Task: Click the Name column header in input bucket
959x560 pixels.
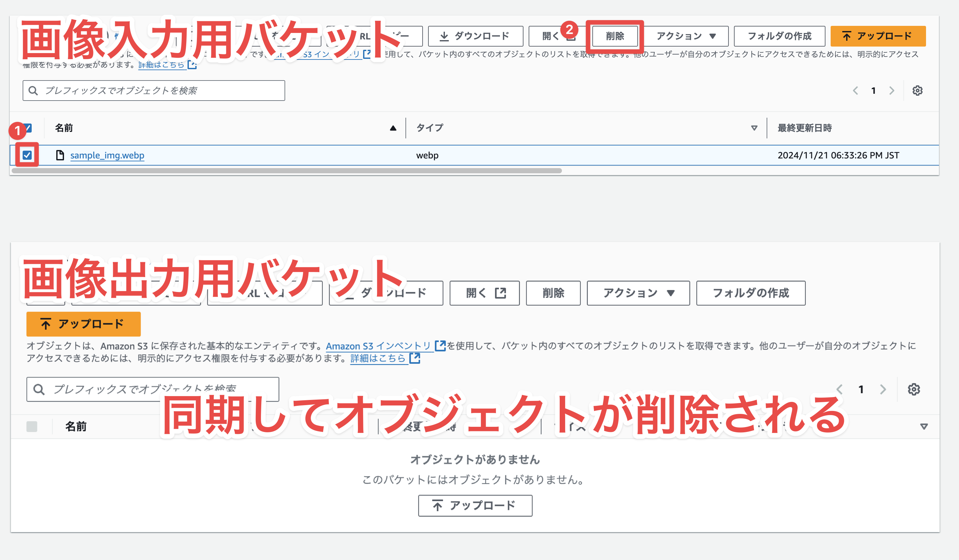Action: pyautogui.click(x=64, y=128)
